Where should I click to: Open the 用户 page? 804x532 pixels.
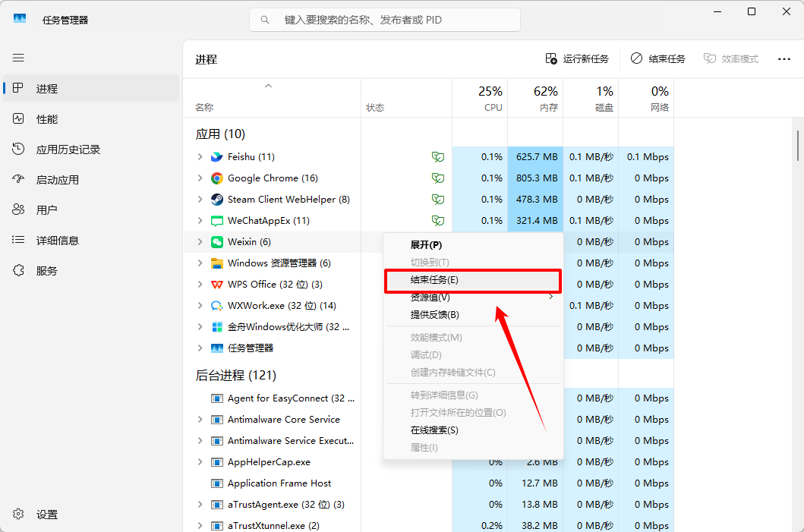[x=91, y=209]
